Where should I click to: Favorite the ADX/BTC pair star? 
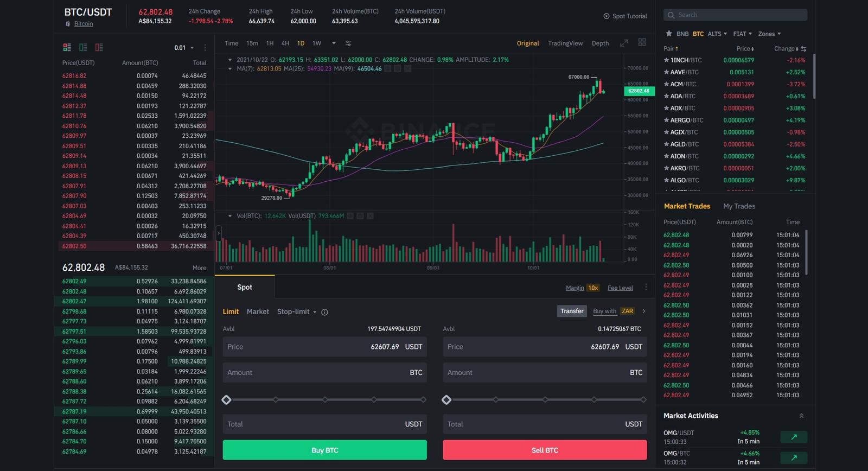tap(666, 108)
